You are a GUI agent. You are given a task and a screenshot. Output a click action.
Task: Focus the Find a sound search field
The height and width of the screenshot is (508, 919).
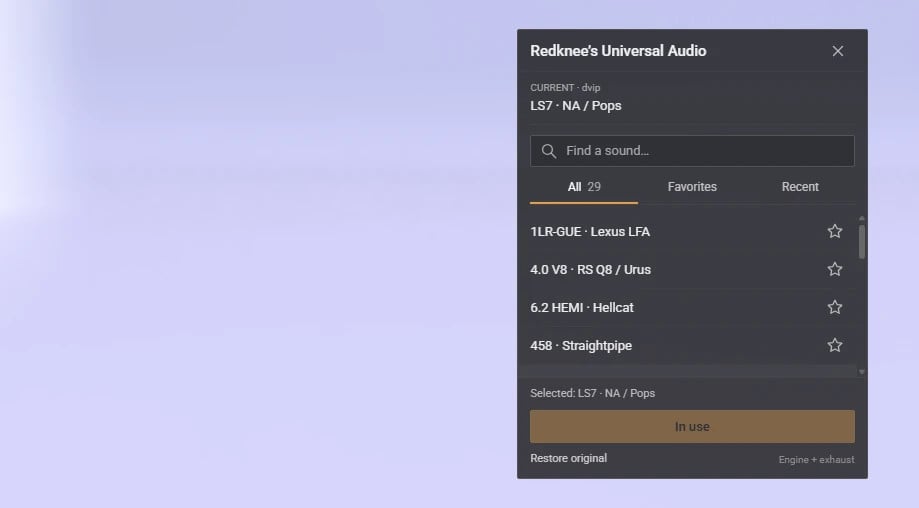(692, 151)
